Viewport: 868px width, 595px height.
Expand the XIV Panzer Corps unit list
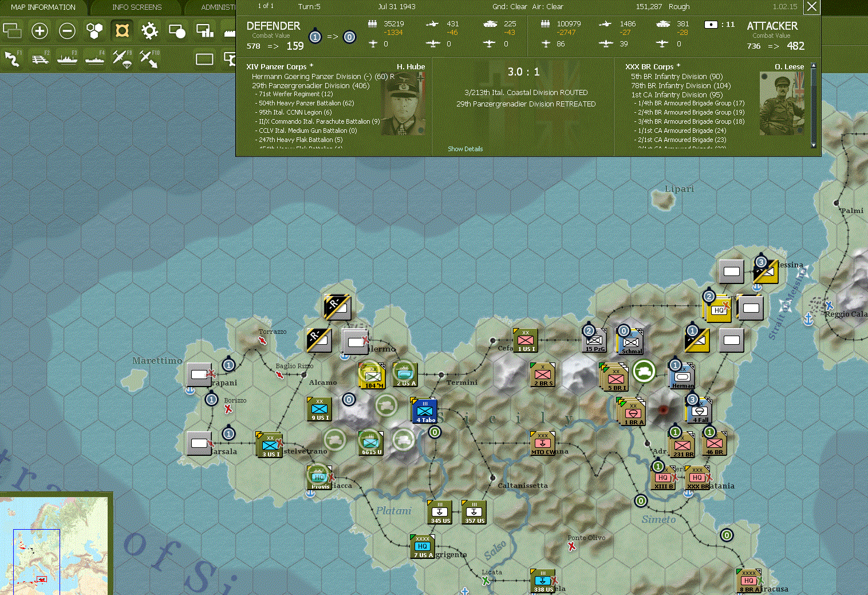pyautogui.click(x=279, y=66)
